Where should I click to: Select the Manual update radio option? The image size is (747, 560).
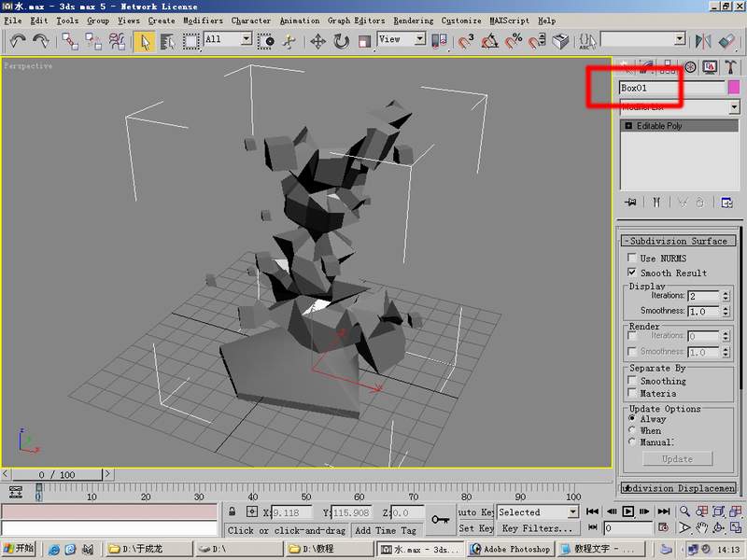[x=632, y=442]
